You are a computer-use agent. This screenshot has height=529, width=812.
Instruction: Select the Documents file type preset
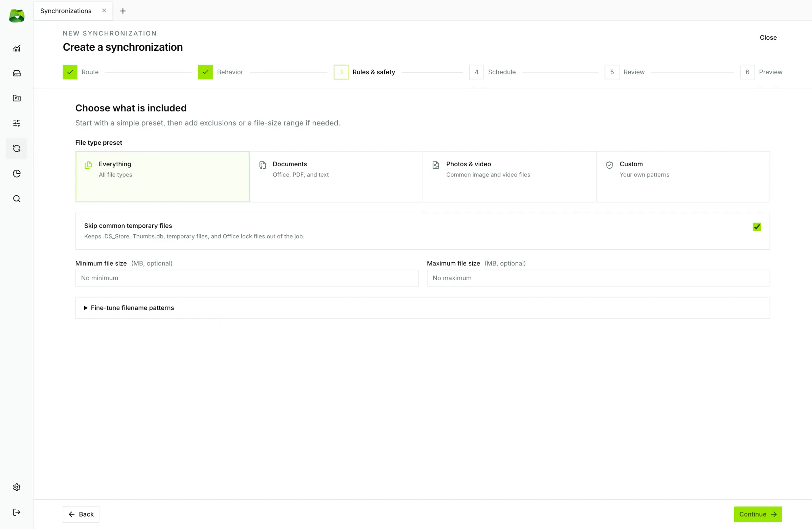[336, 176]
